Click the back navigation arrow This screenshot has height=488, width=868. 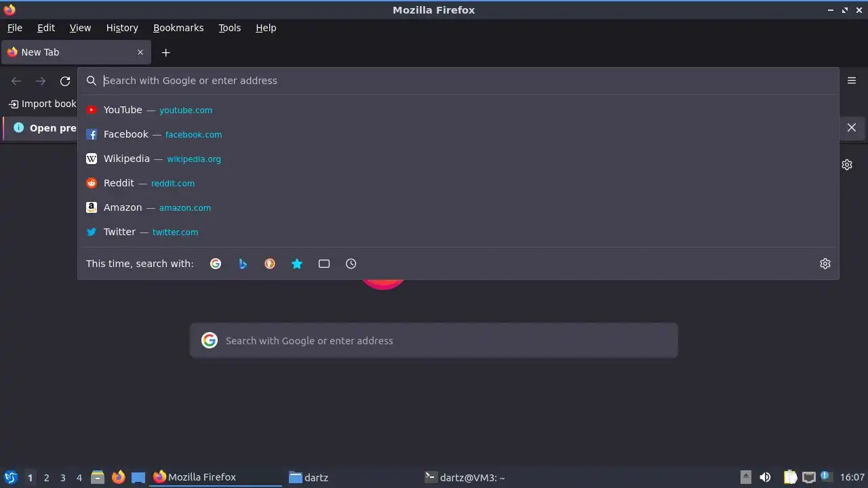click(16, 81)
